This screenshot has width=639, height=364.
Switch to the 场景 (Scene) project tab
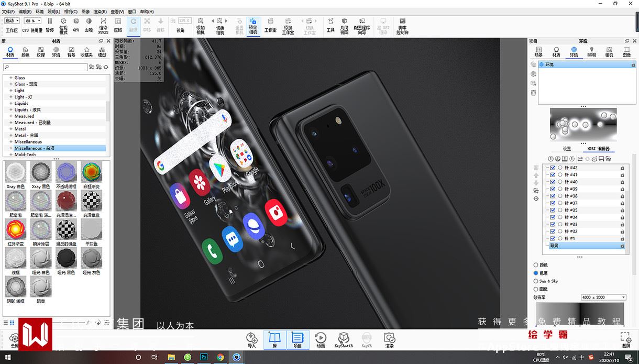(538, 52)
